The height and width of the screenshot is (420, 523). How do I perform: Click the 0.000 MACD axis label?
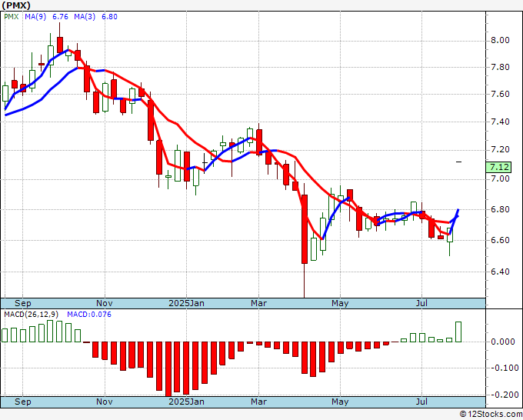502,342
